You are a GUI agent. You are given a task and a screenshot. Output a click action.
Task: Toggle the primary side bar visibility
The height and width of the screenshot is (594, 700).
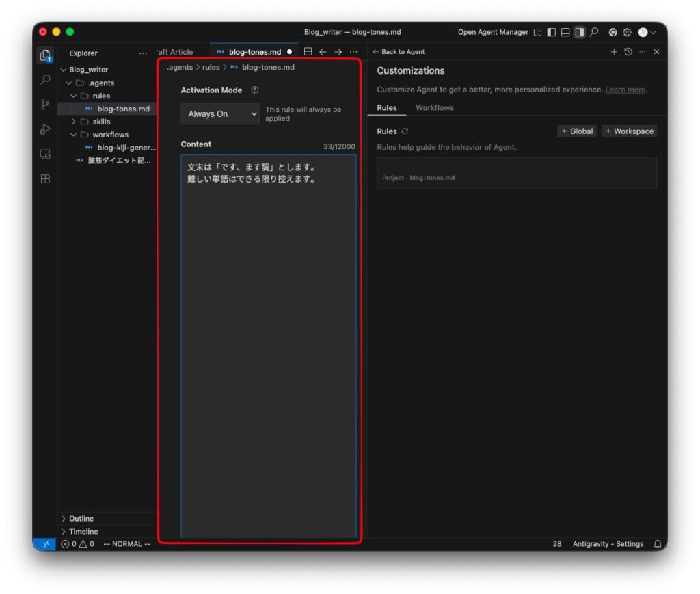(552, 32)
